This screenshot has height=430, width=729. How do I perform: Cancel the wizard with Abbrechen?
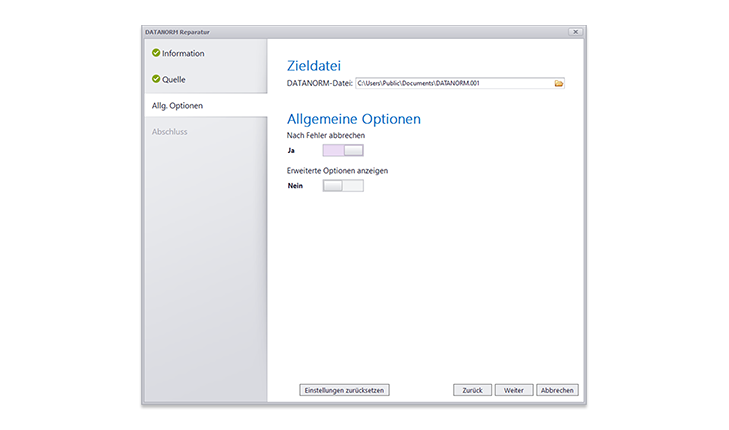pyautogui.click(x=557, y=390)
